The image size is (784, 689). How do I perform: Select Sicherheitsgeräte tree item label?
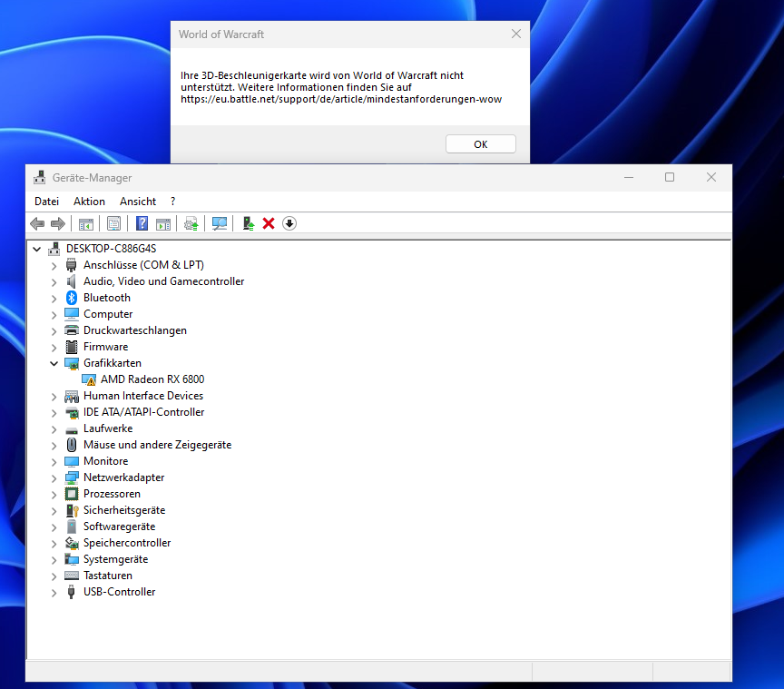tap(124, 510)
